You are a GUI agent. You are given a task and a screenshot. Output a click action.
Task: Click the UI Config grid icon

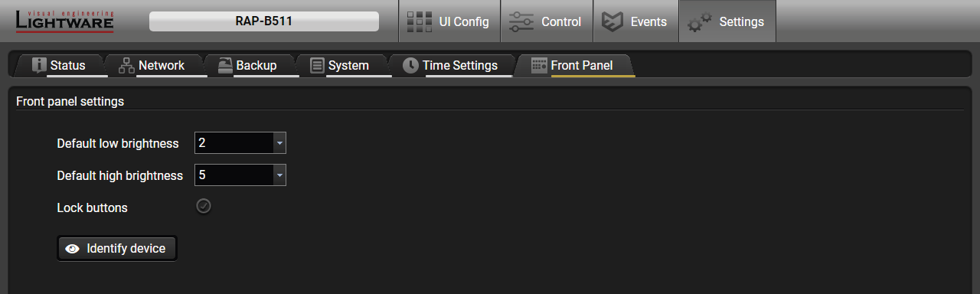419,21
